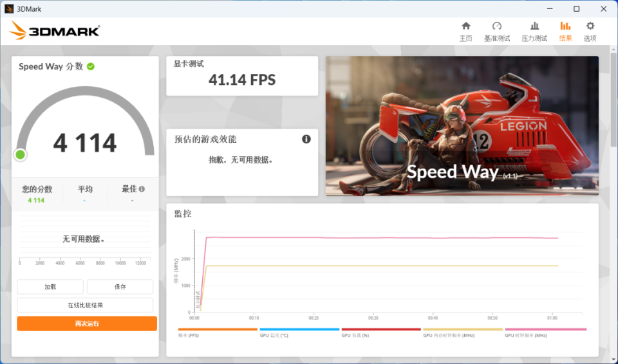Image resolution: width=618 pixels, height=364 pixels.
Task: Click the 保存 save button
Action: 120,287
